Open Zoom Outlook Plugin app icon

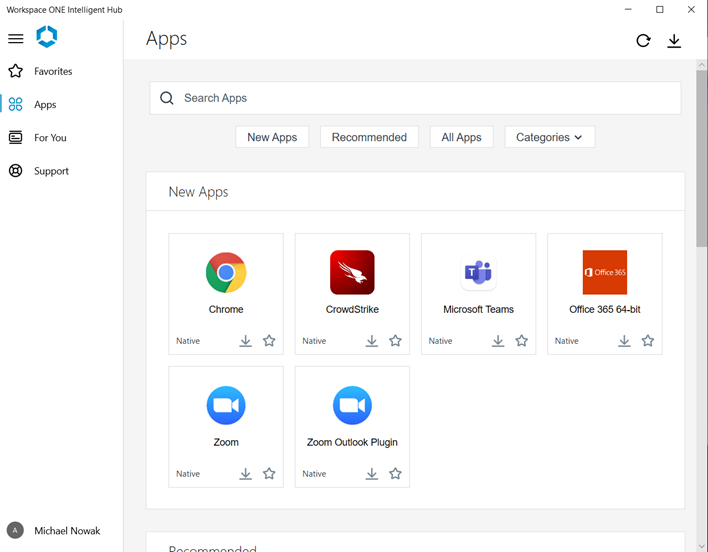point(352,405)
